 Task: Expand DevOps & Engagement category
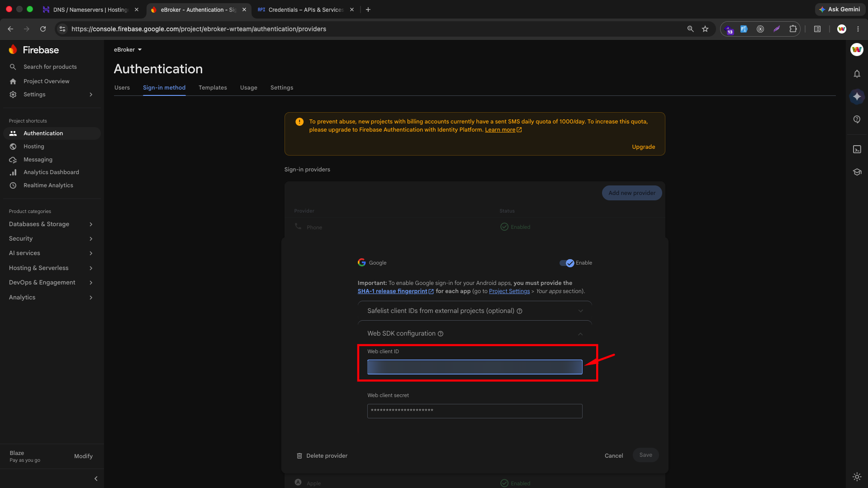[x=51, y=283]
